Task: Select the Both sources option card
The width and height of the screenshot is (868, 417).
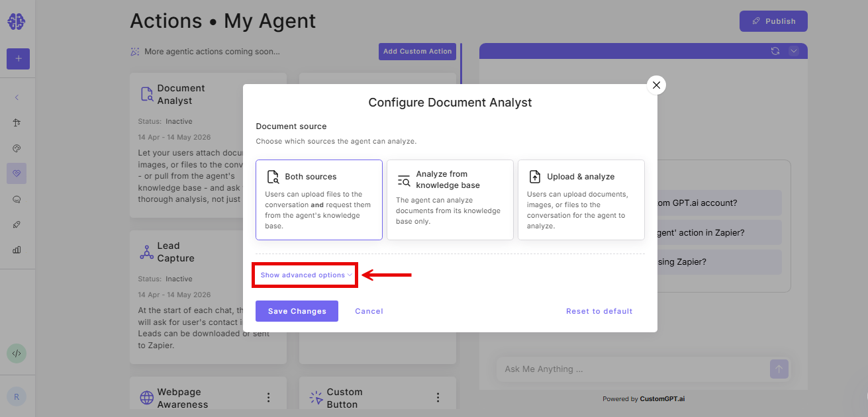Action: pos(319,200)
